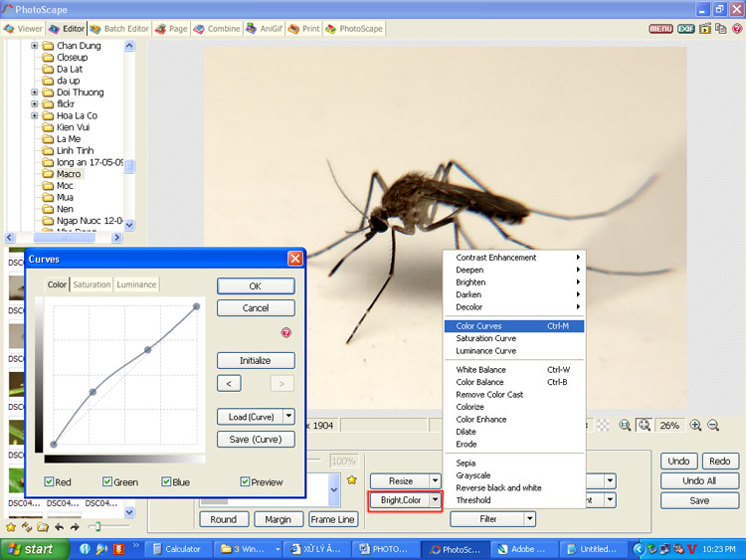The width and height of the screenshot is (746, 560).
Task: Expand the Chan Dung folder
Action: [x=34, y=46]
